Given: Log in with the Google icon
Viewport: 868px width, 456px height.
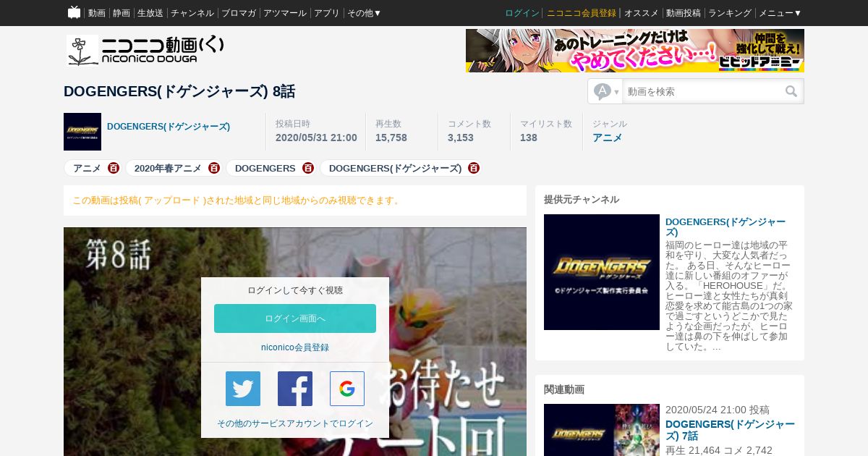Looking at the screenshot, I should [347, 389].
